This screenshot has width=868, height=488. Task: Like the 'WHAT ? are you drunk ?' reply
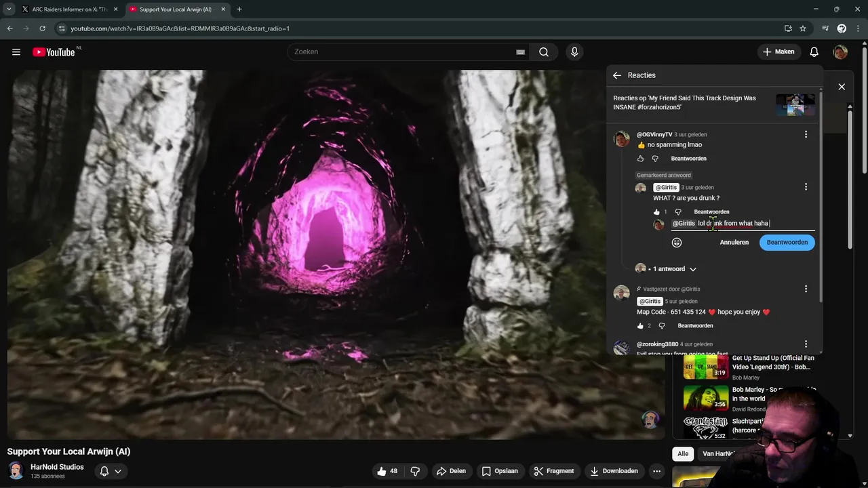[x=656, y=212]
